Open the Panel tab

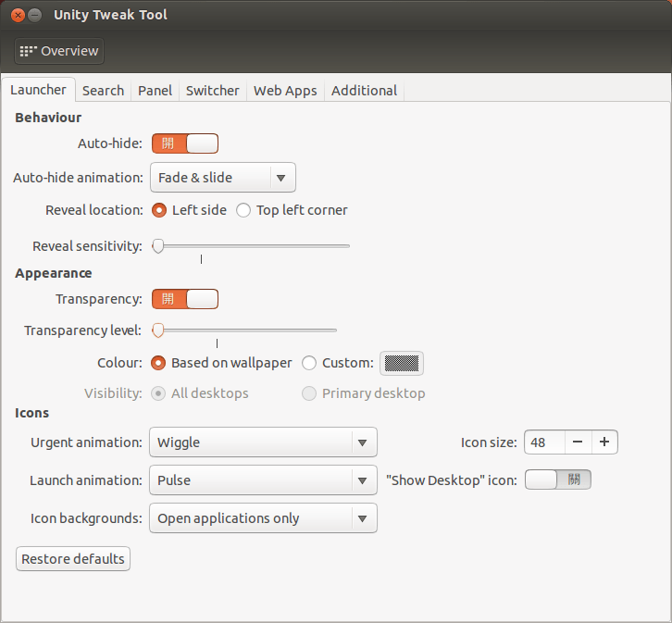[155, 91]
